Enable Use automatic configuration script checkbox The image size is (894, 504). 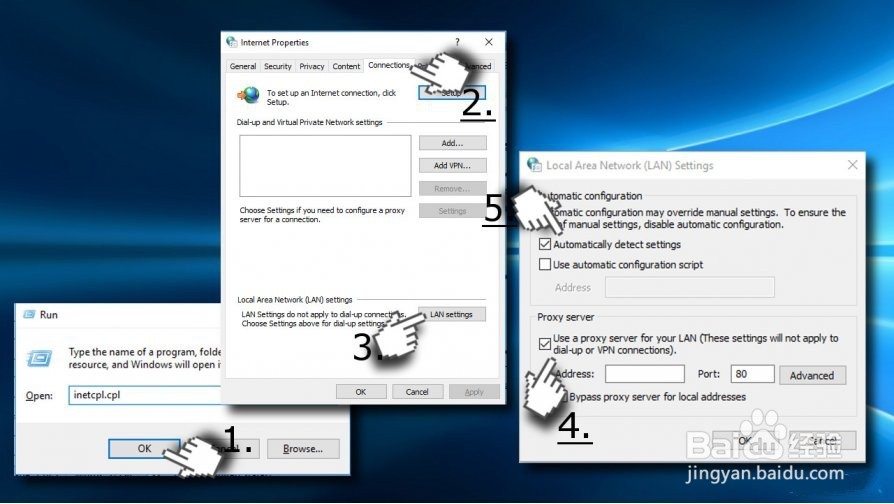click(x=544, y=265)
